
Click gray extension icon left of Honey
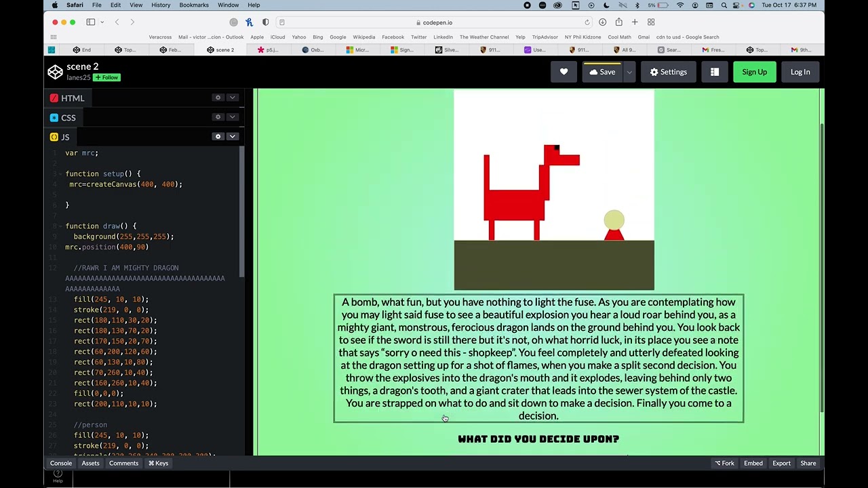tap(234, 22)
